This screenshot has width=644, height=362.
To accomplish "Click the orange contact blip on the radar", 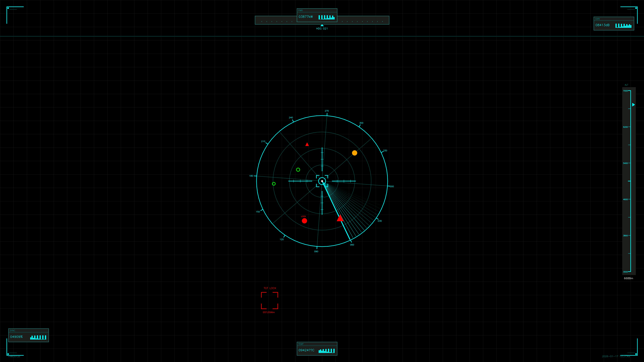I will tap(354, 153).
